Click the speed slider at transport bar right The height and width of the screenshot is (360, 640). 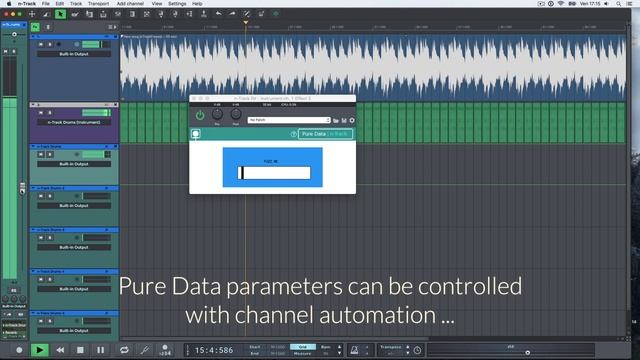click(x=527, y=352)
